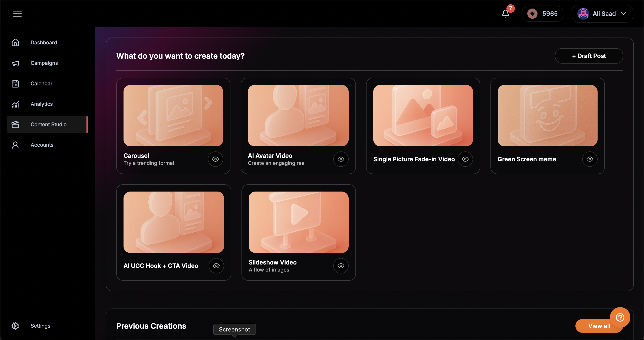Image resolution: width=644 pixels, height=340 pixels.
Task: Preview AI Avatar Video via eye icon
Action: pyautogui.click(x=341, y=159)
